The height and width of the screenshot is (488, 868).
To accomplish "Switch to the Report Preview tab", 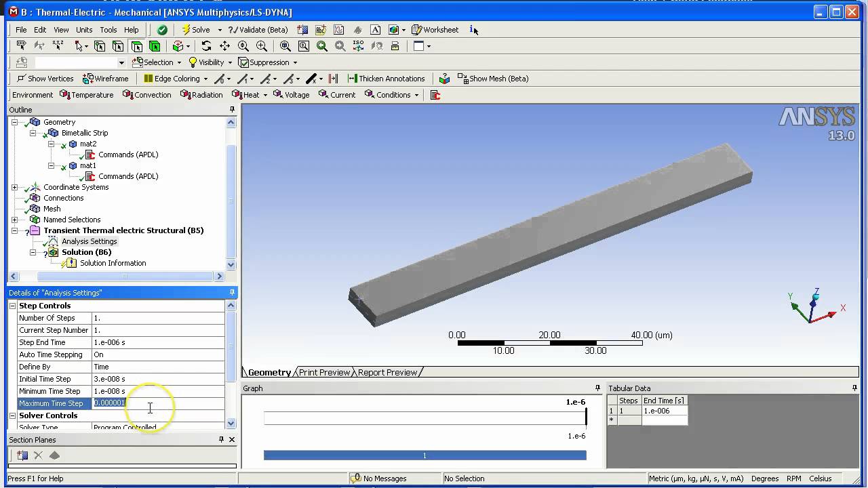I will pos(387,372).
